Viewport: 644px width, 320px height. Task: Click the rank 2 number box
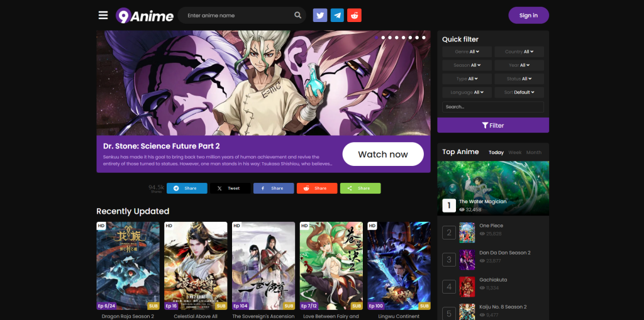(x=449, y=233)
